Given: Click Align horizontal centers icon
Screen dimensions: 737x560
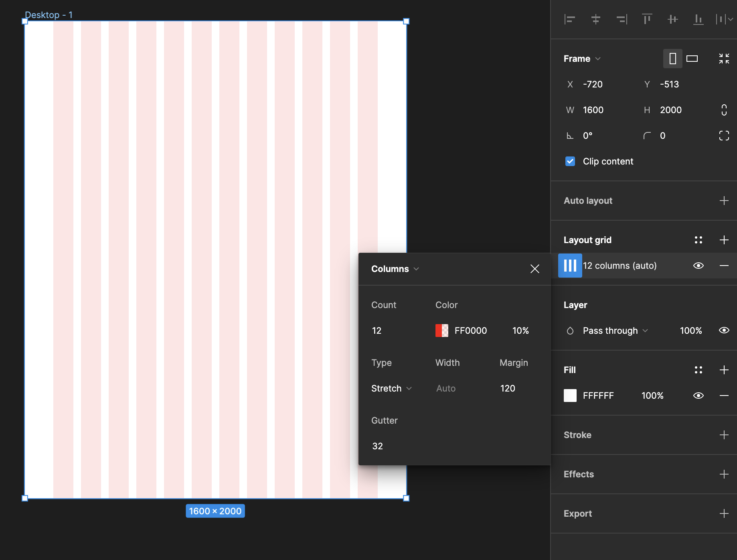Looking at the screenshot, I should pos(595,19).
